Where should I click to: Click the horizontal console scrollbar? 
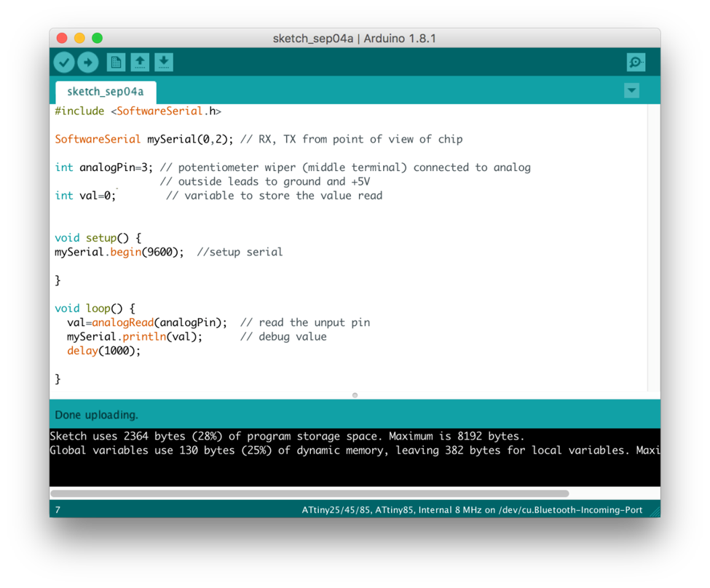[x=309, y=493]
